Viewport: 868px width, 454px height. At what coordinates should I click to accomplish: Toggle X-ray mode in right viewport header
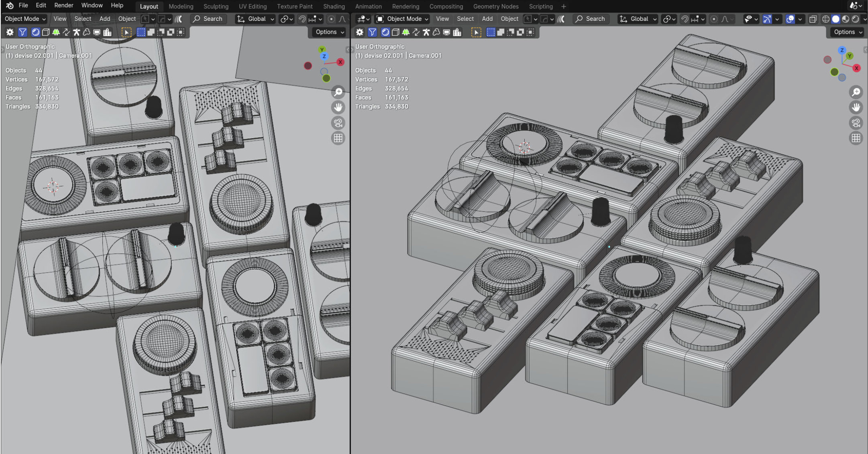813,19
